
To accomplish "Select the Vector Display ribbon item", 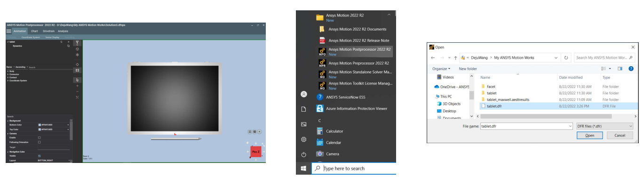I will [52, 37].
